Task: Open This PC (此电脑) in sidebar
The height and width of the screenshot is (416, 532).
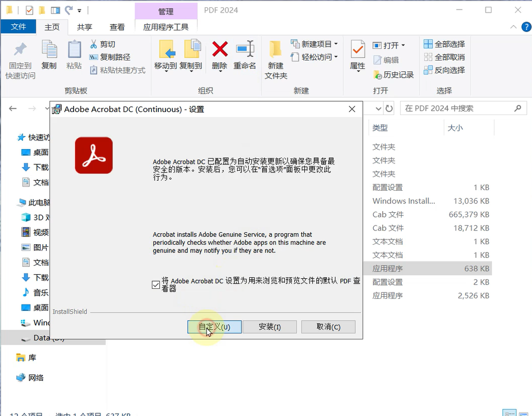Action: [34, 202]
